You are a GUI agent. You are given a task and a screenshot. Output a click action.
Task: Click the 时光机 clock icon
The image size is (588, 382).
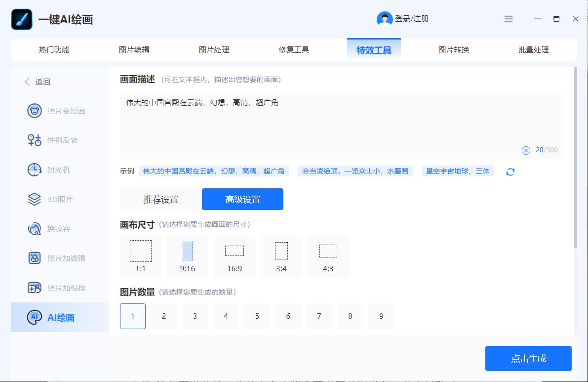[35, 170]
